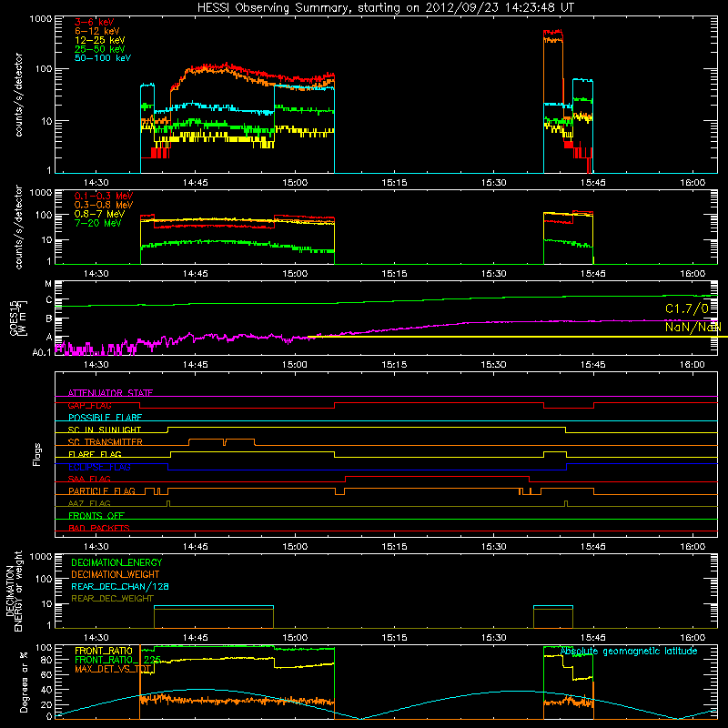Select the 25-50 keV legend label
The width and height of the screenshot is (728, 728).
[x=100, y=49]
